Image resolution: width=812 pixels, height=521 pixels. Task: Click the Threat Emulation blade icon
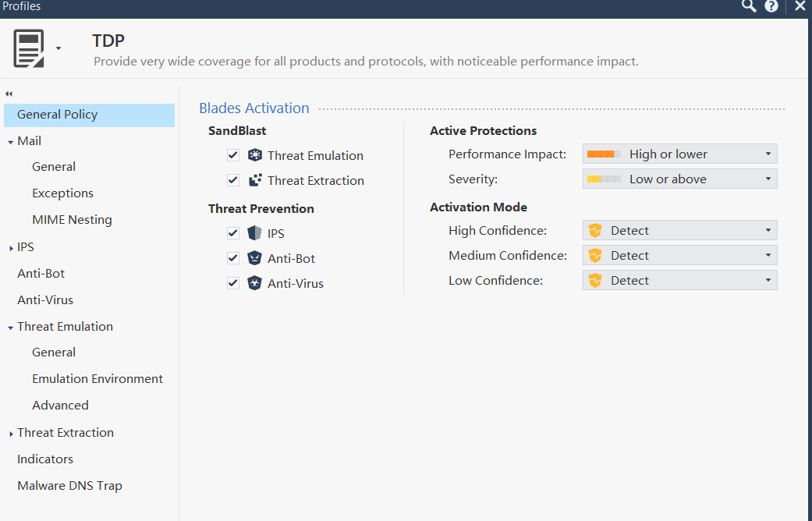tap(255, 155)
